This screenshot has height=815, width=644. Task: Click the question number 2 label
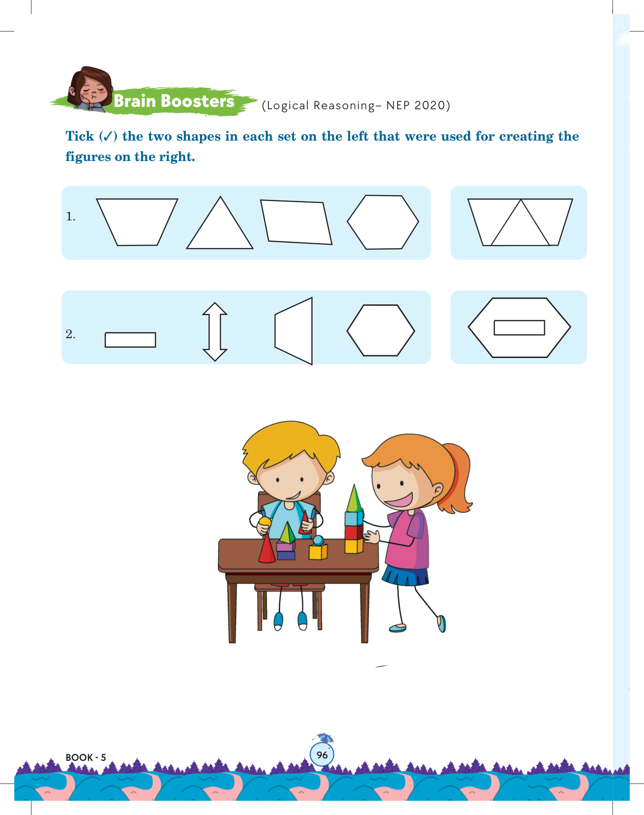pos(71,334)
